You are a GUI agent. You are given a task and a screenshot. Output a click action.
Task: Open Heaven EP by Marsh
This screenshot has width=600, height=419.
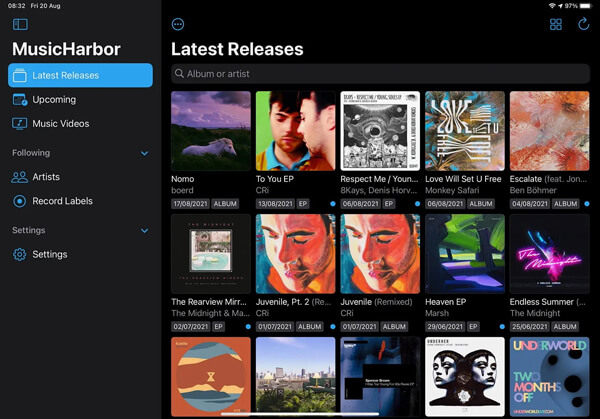pyautogui.click(x=464, y=253)
